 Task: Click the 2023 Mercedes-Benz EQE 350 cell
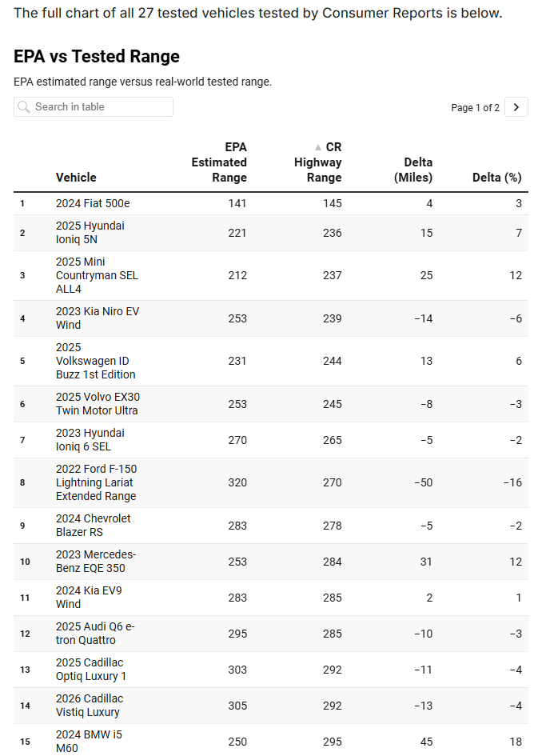click(x=95, y=562)
